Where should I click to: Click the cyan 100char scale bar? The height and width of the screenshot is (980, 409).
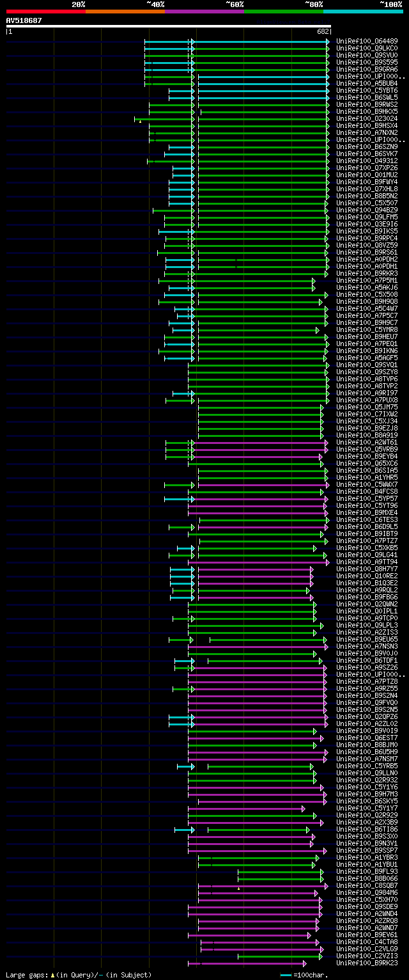point(286,975)
